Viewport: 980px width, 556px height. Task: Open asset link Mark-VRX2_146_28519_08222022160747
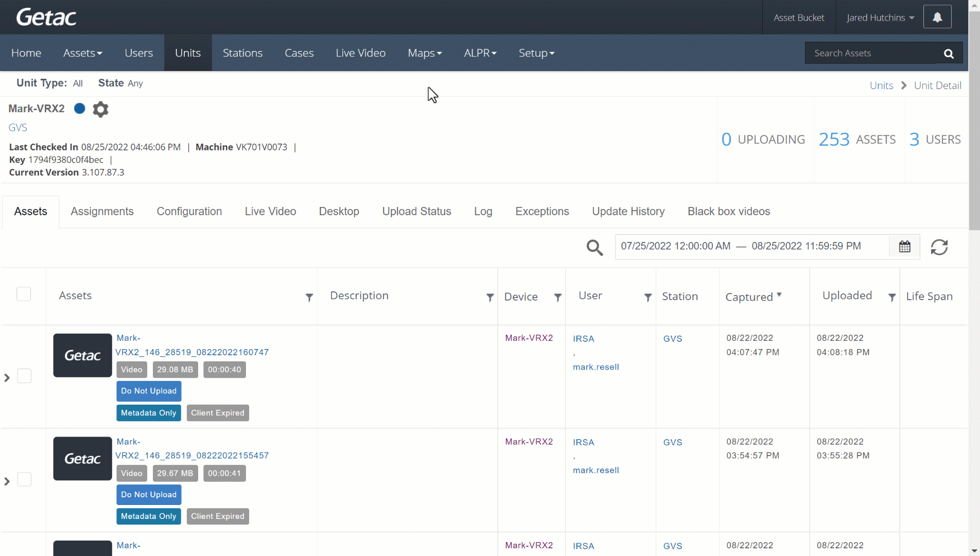[x=192, y=345]
